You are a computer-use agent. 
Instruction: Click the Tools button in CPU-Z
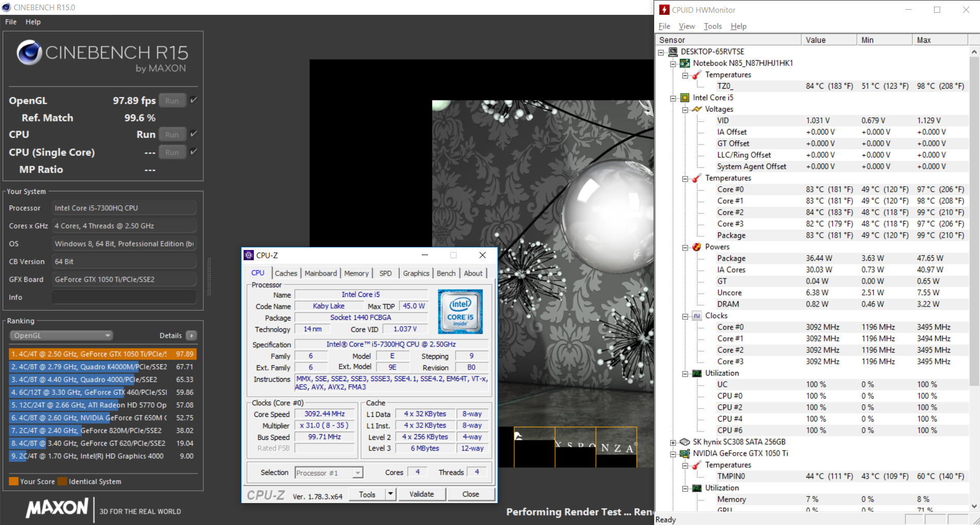pyautogui.click(x=367, y=494)
